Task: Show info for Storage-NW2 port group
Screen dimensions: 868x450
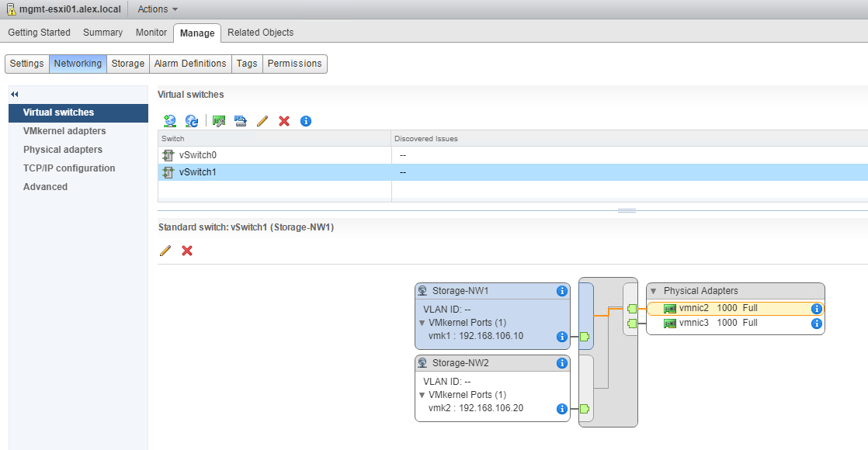Action: (562, 363)
